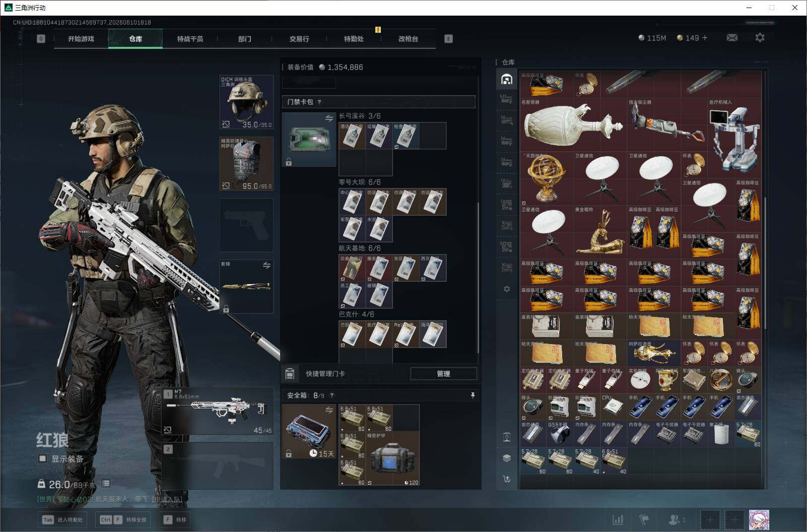Toggle the swap icon on safe box

point(329,410)
